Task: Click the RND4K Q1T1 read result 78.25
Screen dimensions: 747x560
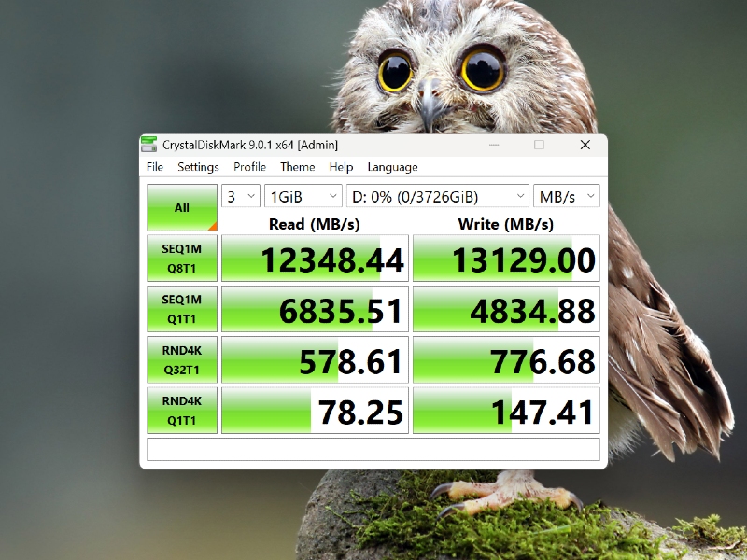Action: (x=316, y=411)
